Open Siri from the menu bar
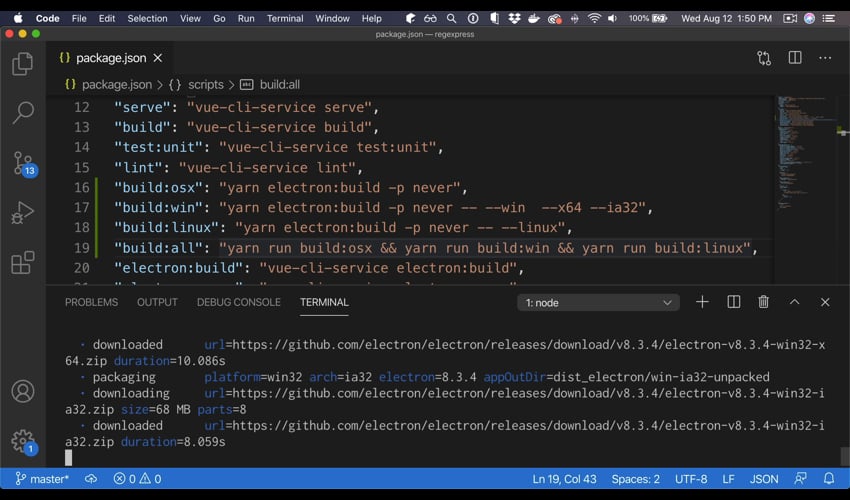Image resolution: width=850 pixels, height=500 pixels. (809, 18)
